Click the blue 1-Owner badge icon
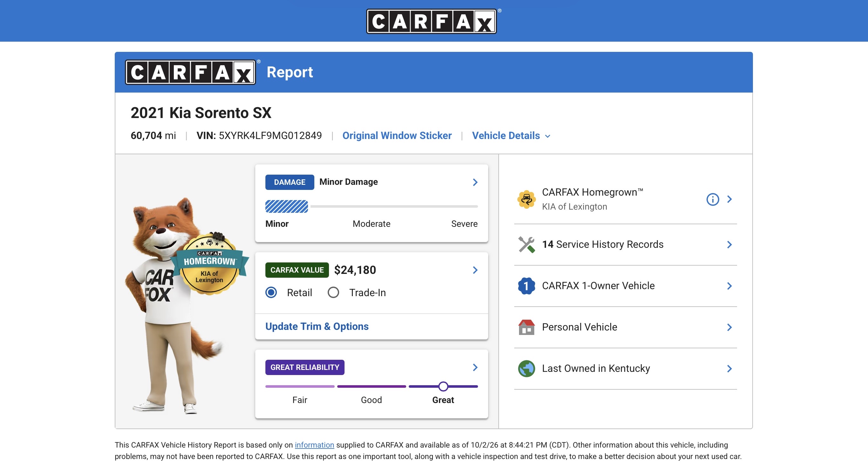The height and width of the screenshot is (473, 868). point(526,286)
